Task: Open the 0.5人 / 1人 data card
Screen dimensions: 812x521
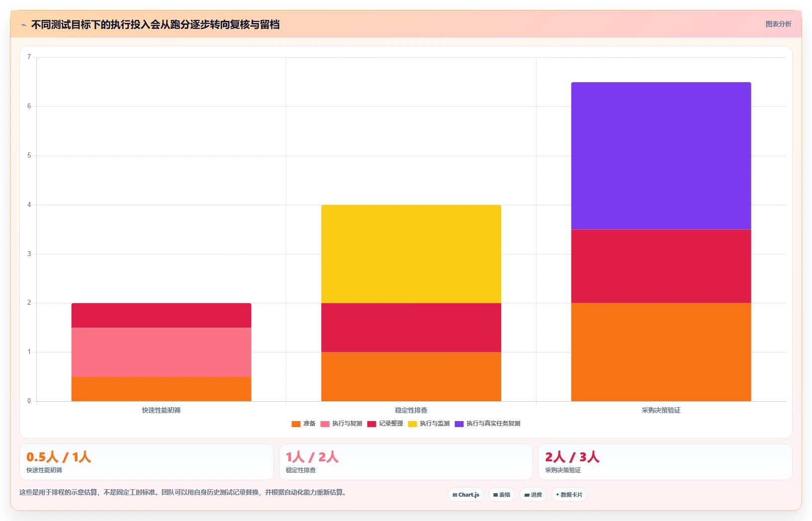Action: (x=147, y=462)
